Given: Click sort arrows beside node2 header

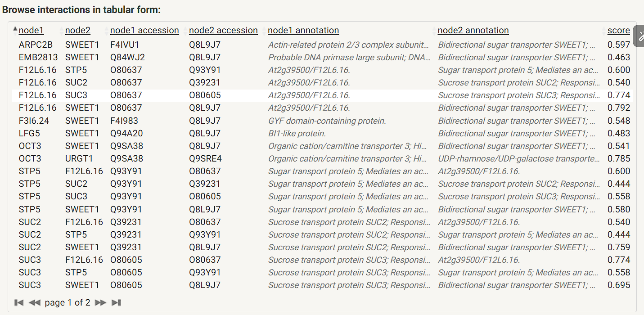Looking at the screenshot, I should tap(62, 31).
